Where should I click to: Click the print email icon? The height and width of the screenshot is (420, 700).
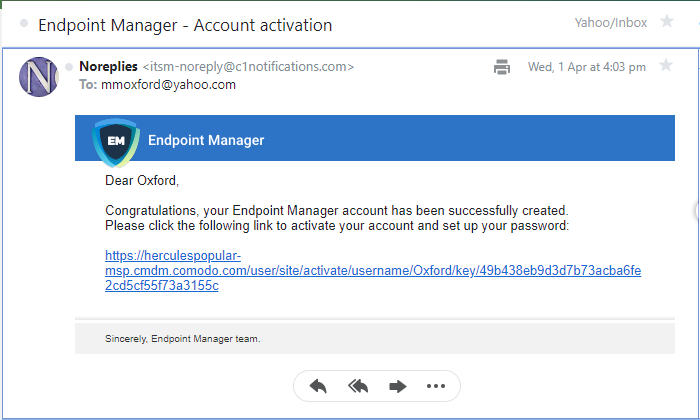[502, 67]
